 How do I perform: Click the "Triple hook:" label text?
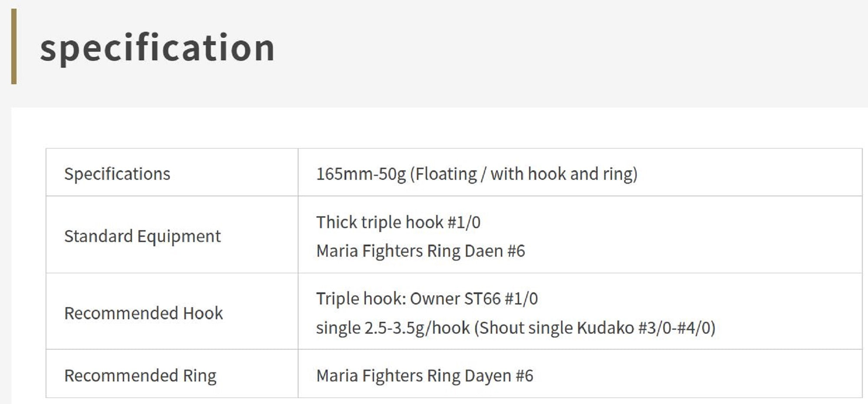[361, 299]
